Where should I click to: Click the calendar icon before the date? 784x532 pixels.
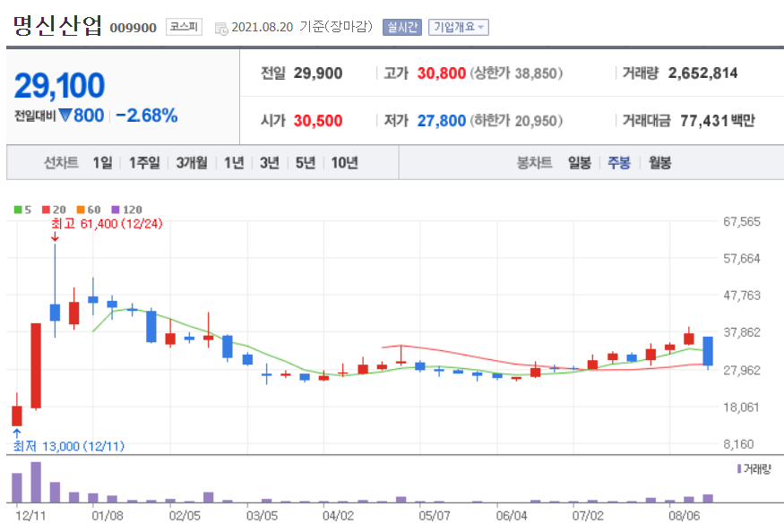pos(221,29)
